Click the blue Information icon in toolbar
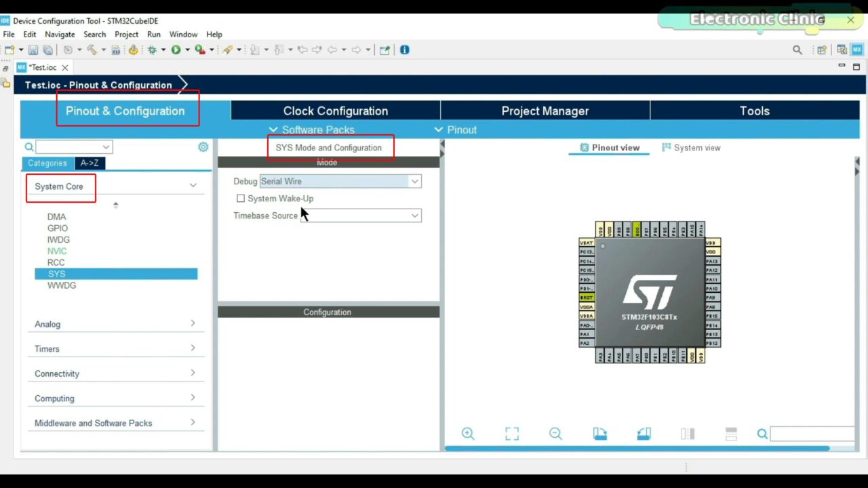868x488 pixels. tap(405, 49)
